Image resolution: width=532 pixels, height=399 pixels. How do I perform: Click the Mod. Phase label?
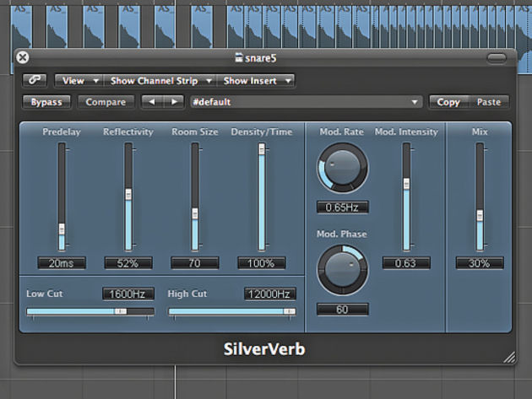tap(342, 234)
